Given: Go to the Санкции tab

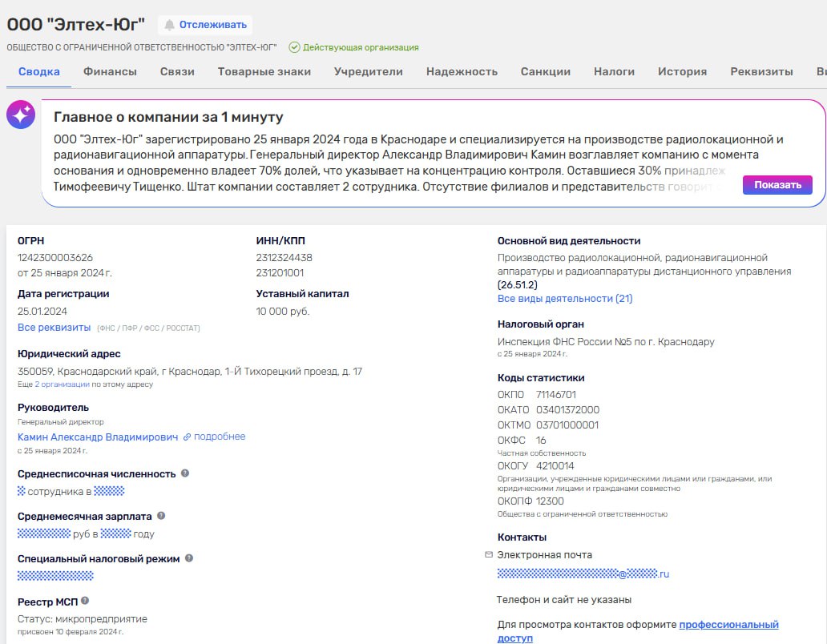Looking at the screenshot, I should coord(545,71).
